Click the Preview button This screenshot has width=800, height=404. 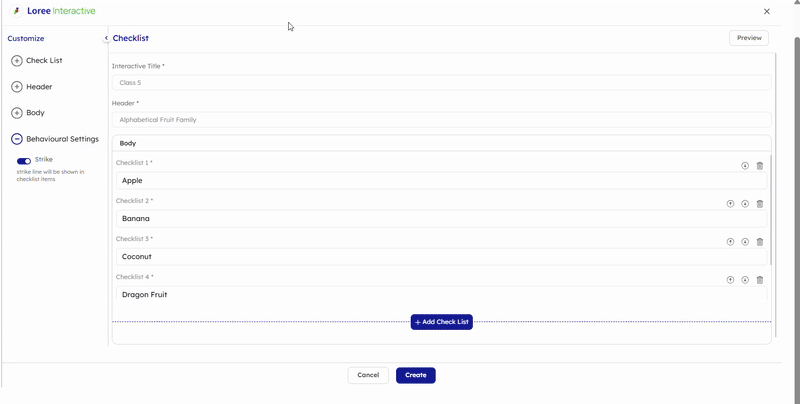[x=749, y=38]
